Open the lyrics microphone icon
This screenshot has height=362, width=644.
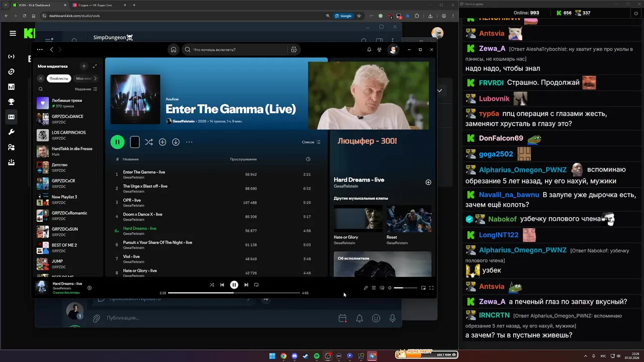coord(366,288)
